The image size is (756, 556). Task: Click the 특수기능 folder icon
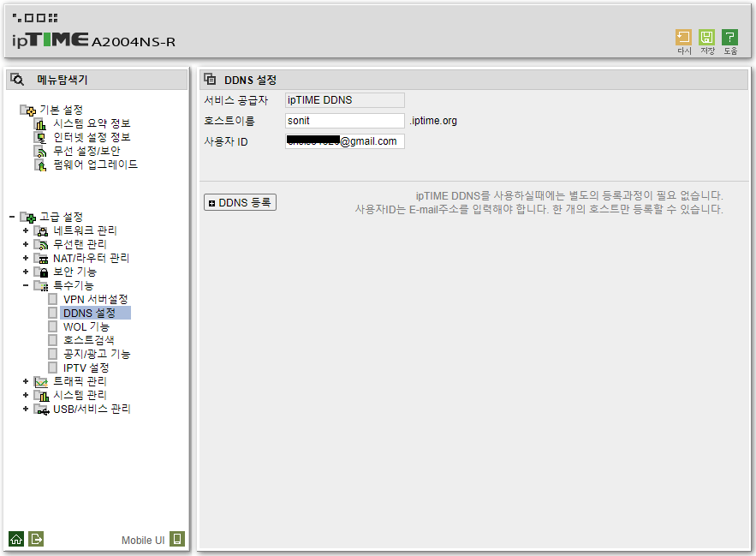(41, 286)
